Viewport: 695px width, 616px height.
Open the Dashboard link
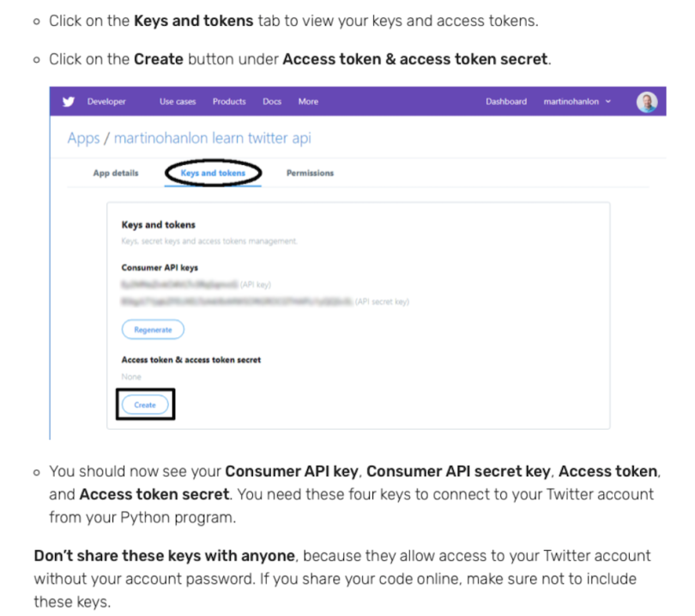coord(506,101)
